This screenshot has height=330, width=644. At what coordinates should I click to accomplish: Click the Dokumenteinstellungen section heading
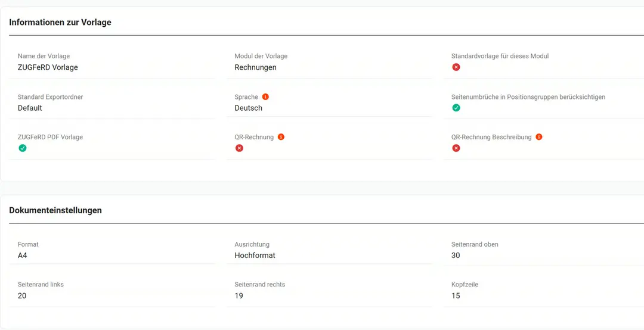point(55,210)
